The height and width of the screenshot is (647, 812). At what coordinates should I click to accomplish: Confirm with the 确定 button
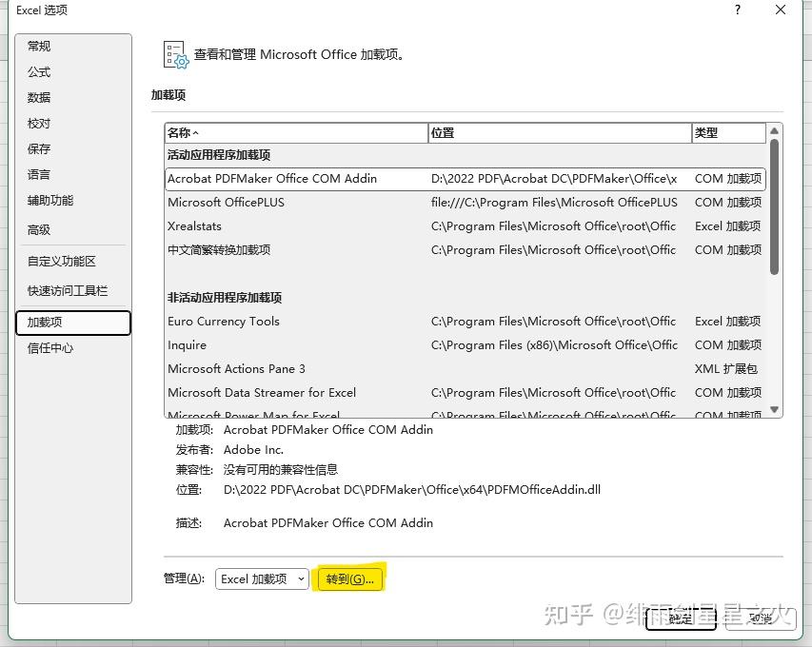pyautogui.click(x=681, y=618)
